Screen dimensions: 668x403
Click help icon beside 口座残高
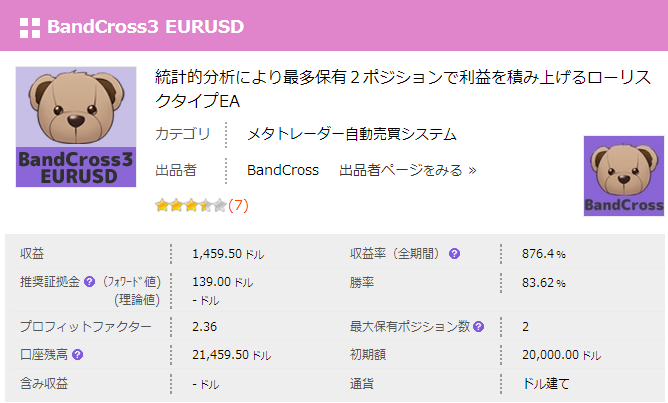pyautogui.click(x=77, y=354)
